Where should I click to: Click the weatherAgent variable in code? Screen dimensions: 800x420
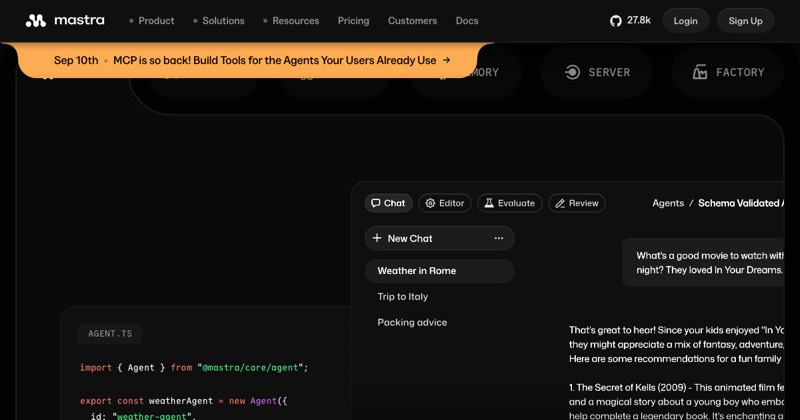point(181,401)
